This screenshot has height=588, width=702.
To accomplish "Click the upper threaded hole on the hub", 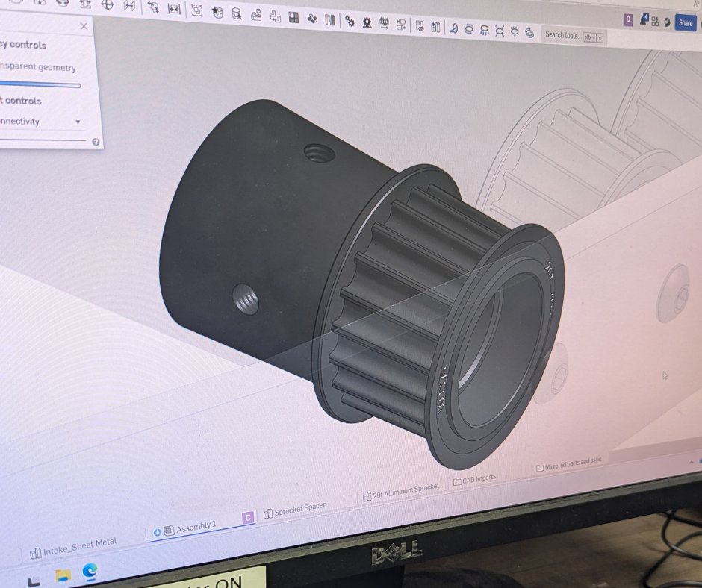I will [320, 153].
